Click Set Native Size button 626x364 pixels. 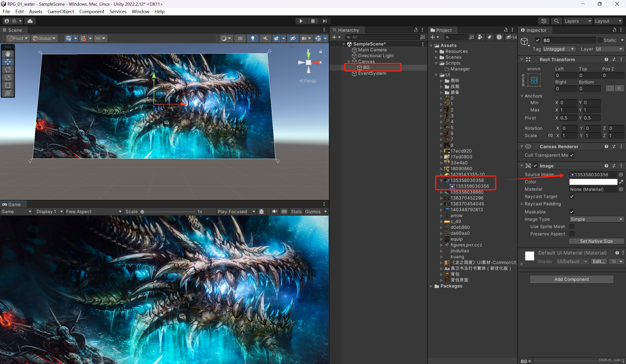(596, 241)
